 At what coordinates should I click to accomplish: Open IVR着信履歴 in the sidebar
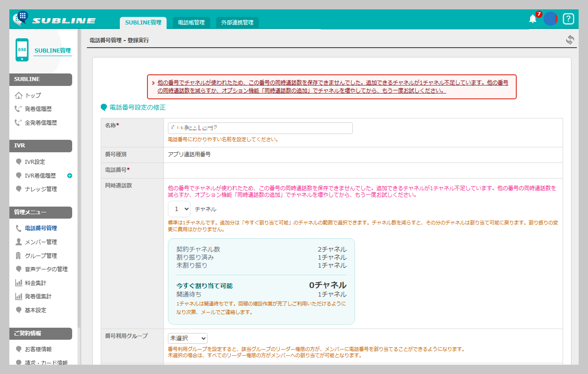(41, 175)
